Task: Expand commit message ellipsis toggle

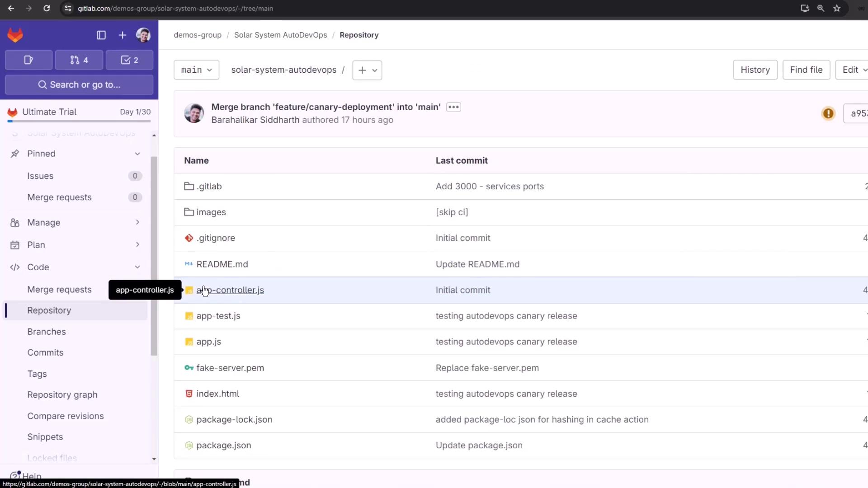Action: pyautogui.click(x=453, y=107)
